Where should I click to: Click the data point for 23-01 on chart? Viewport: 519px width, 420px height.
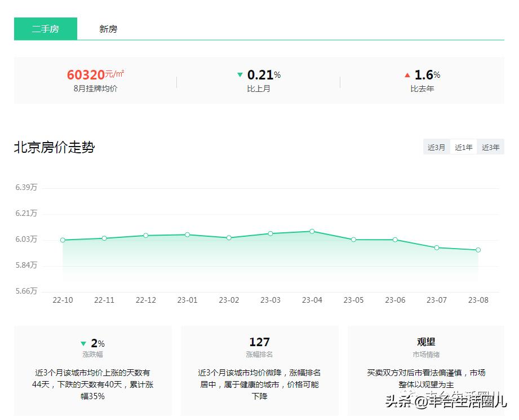click(x=187, y=234)
